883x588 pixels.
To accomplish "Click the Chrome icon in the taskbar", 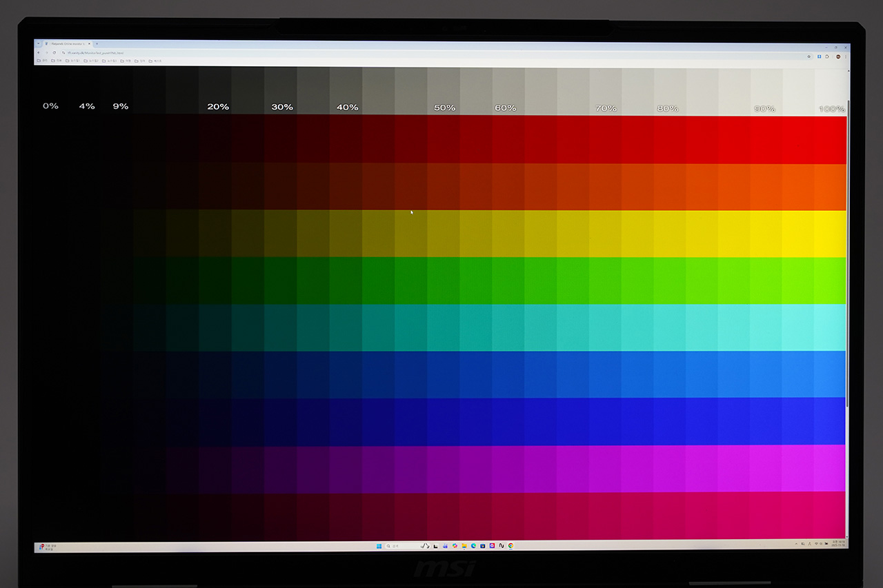I will [x=510, y=546].
